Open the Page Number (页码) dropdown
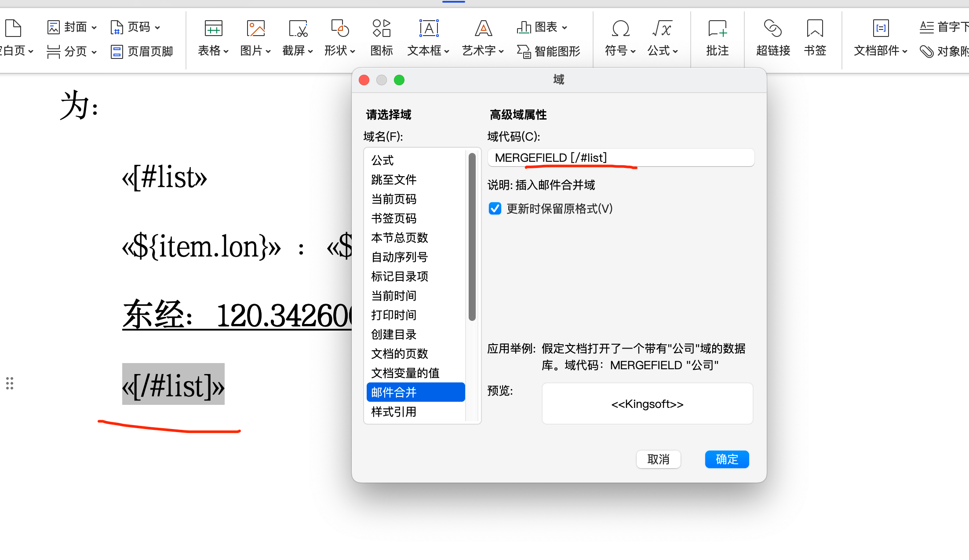 [157, 27]
